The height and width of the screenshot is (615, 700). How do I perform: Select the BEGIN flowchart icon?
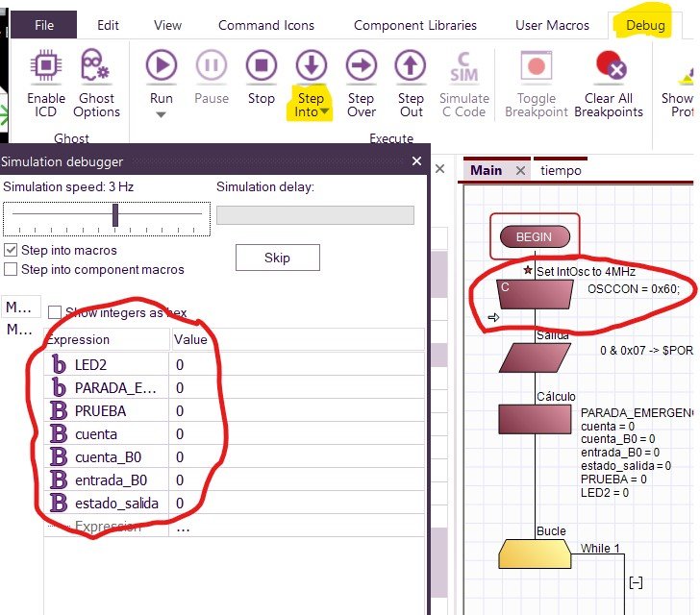[535, 236]
